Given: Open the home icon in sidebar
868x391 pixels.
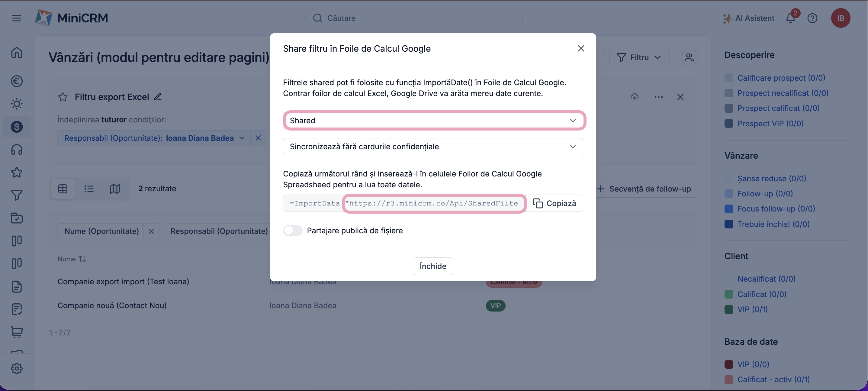Looking at the screenshot, I should [17, 53].
